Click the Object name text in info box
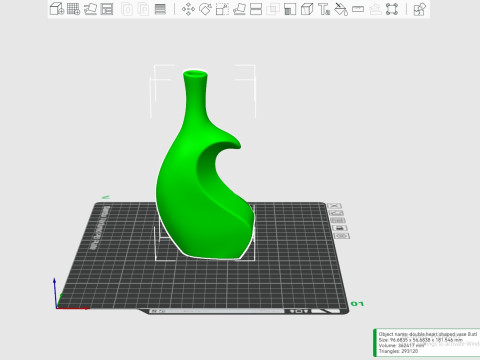This screenshot has width=480, height=360. click(x=428, y=334)
